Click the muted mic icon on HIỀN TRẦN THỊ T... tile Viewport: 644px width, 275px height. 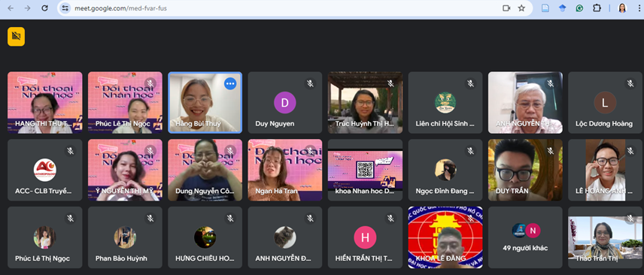[x=390, y=218]
